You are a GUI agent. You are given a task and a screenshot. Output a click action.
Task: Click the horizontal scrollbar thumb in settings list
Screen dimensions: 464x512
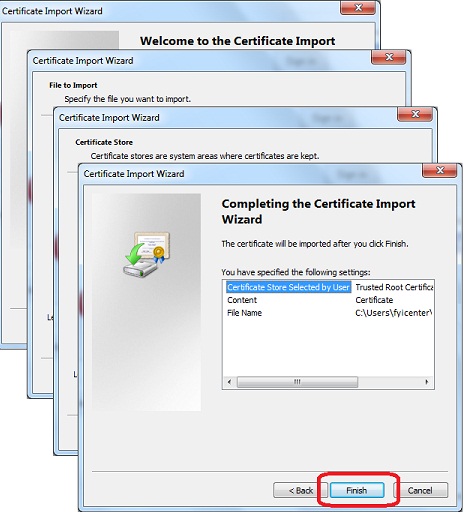pos(297,382)
